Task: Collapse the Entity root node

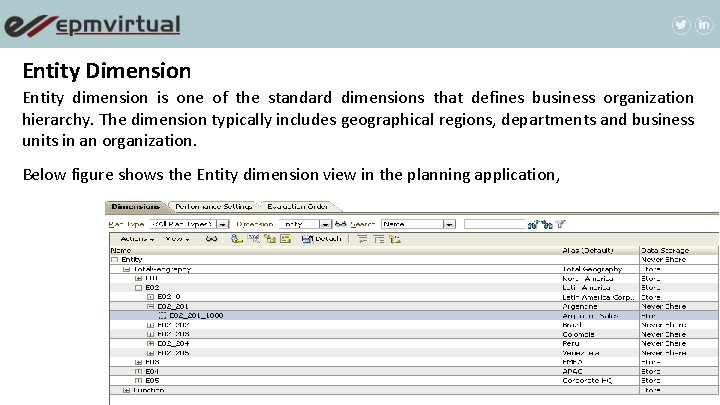Action: [115, 259]
